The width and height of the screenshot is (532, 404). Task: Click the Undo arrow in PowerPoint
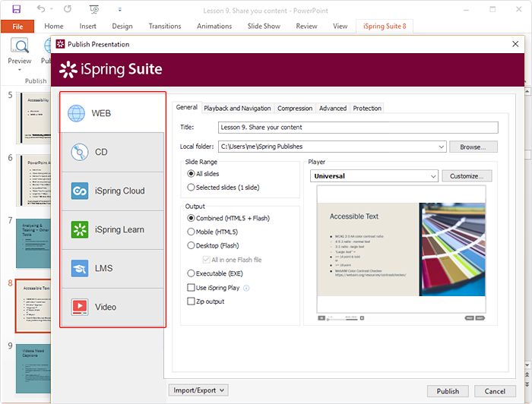coord(41,9)
